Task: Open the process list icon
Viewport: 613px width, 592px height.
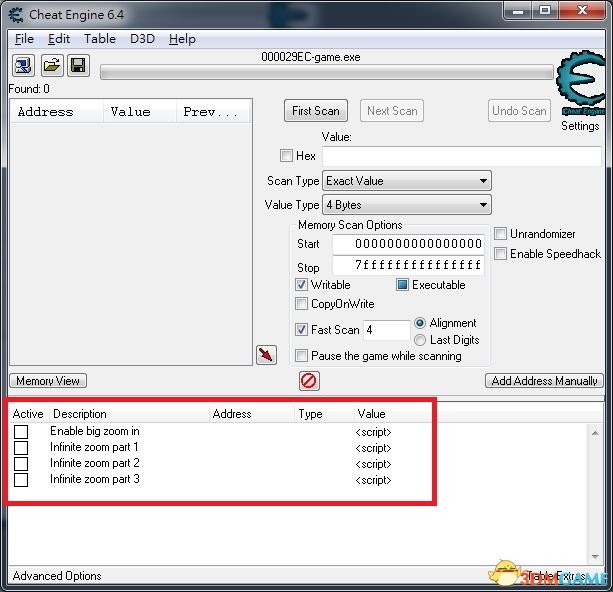Action: click(23, 65)
